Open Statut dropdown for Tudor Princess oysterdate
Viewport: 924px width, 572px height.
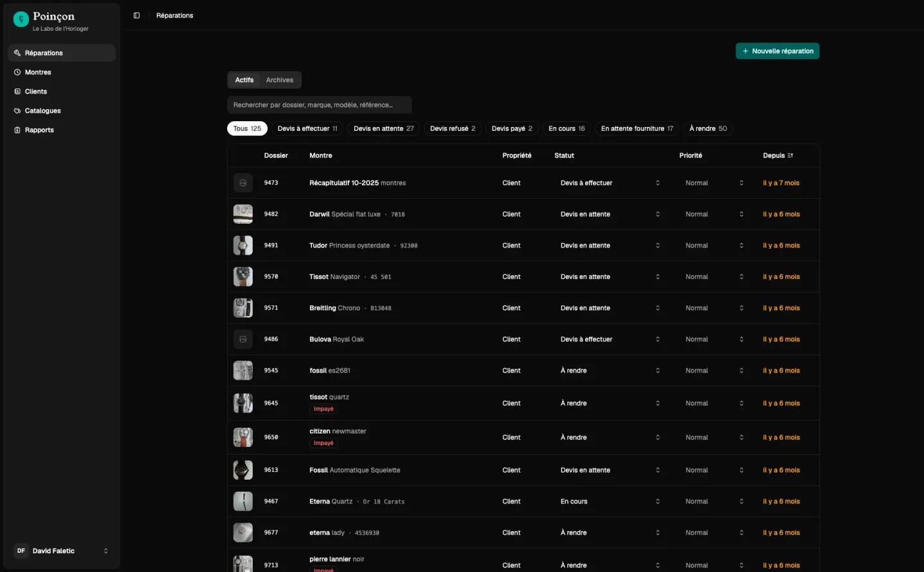coord(610,246)
